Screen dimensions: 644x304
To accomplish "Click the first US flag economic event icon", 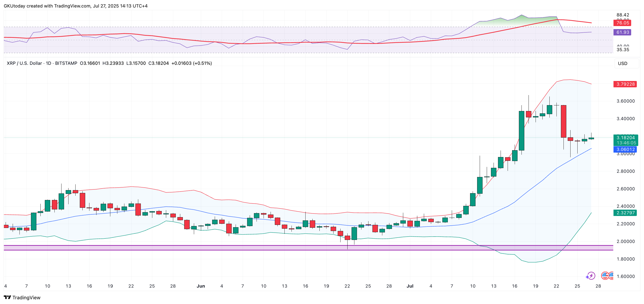I will tap(605, 276).
